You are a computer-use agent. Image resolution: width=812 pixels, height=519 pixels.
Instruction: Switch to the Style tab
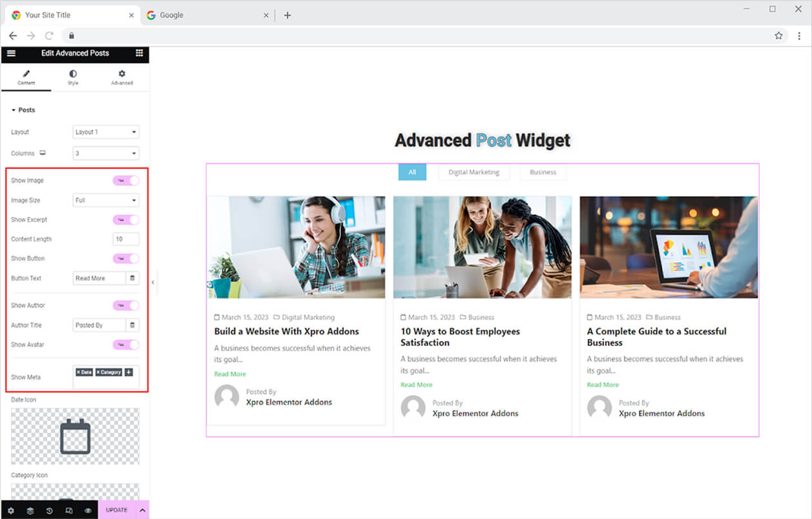[x=73, y=77]
